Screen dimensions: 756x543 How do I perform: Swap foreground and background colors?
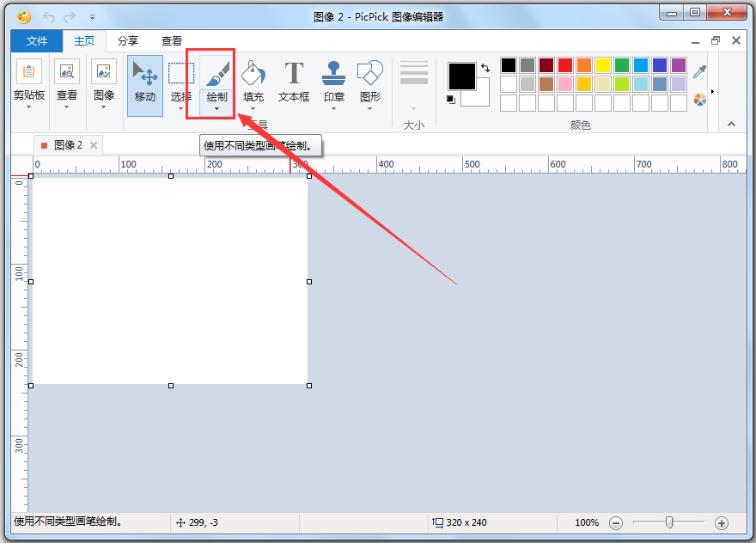pyautogui.click(x=485, y=68)
